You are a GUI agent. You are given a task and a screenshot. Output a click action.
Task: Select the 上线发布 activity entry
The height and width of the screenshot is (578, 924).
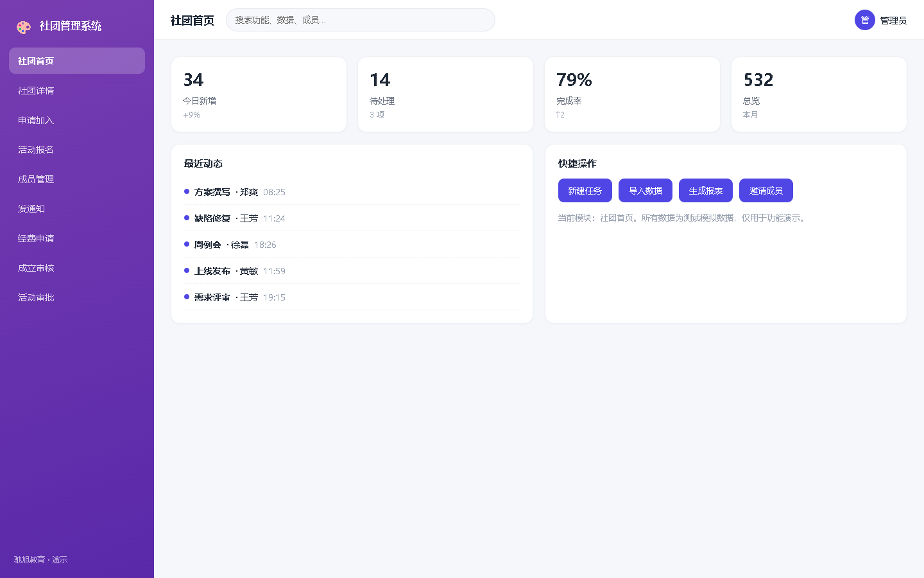pos(352,271)
